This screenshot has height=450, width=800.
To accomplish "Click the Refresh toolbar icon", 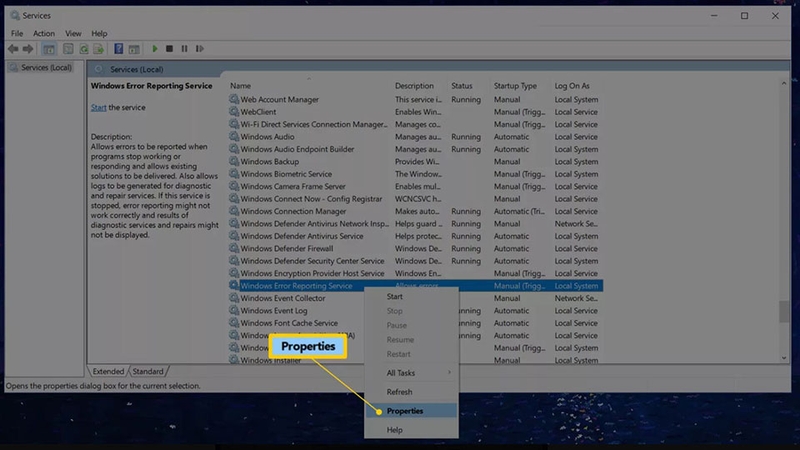I will (84, 49).
